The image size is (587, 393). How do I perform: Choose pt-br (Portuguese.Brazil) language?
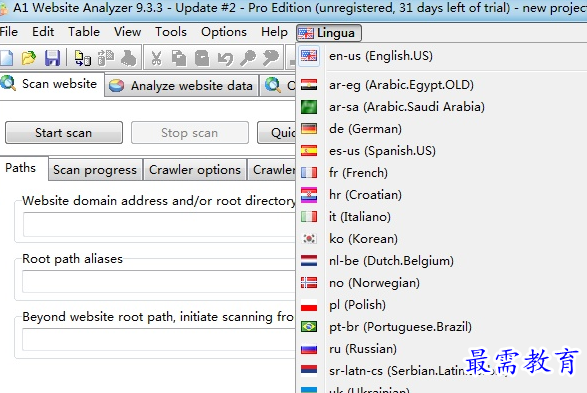coord(400,327)
